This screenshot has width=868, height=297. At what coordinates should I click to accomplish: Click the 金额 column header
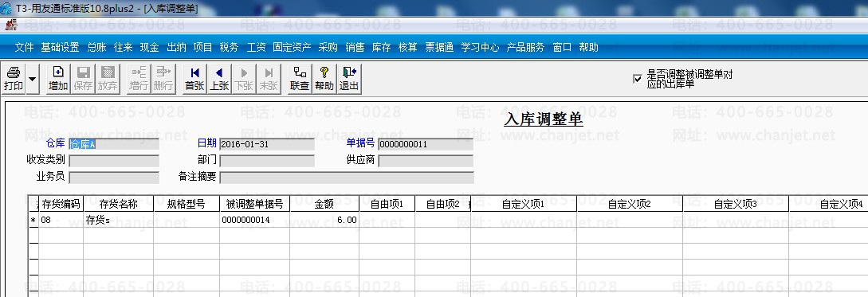(x=324, y=204)
